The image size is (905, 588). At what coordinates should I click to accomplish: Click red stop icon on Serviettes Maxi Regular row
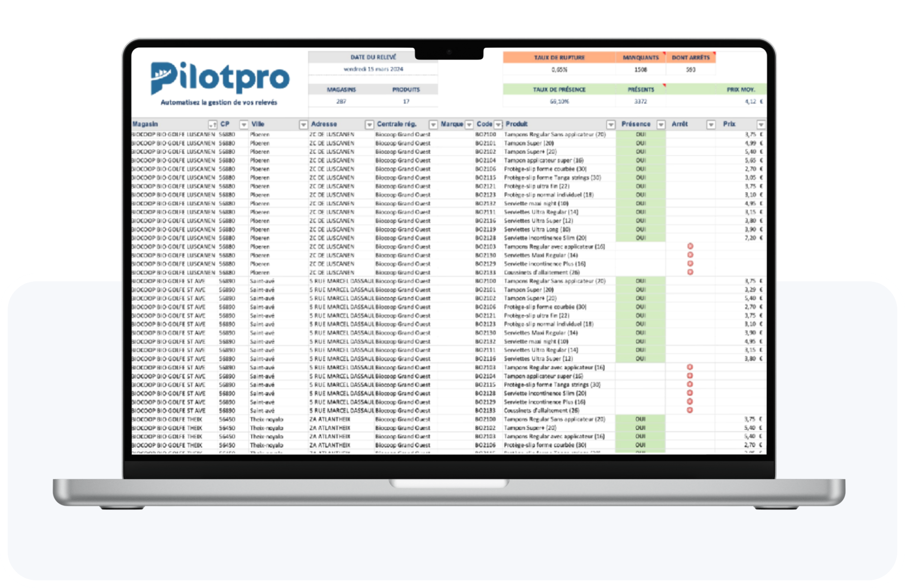(x=690, y=255)
